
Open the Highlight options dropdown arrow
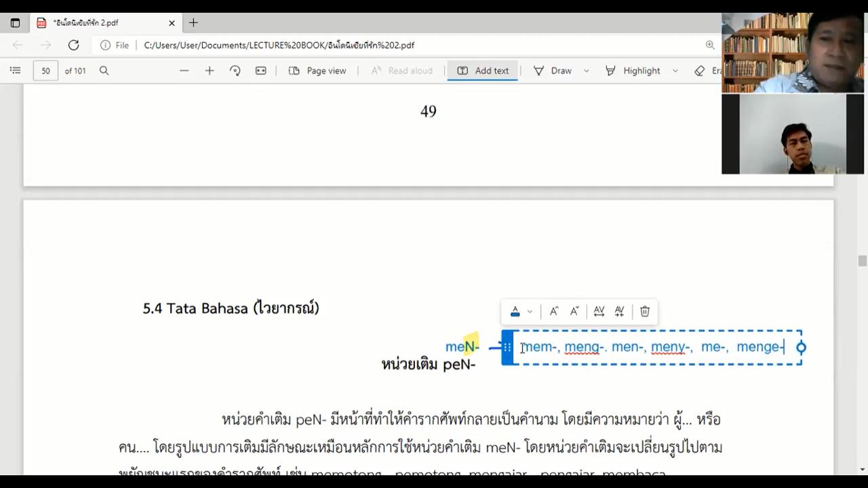675,70
